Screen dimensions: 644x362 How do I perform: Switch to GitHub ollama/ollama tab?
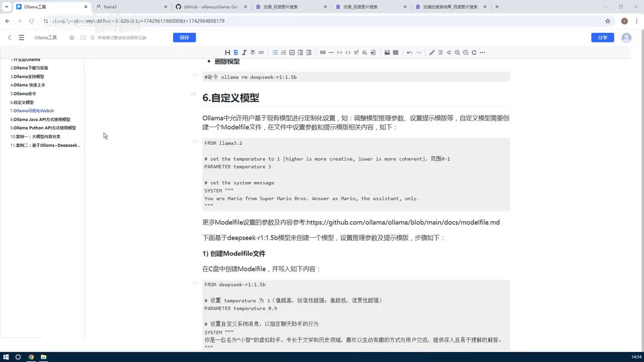[211, 7]
